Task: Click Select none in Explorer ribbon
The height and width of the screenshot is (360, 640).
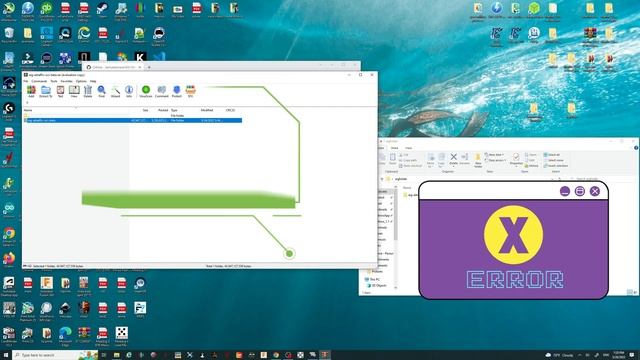Action: click(553, 160)
